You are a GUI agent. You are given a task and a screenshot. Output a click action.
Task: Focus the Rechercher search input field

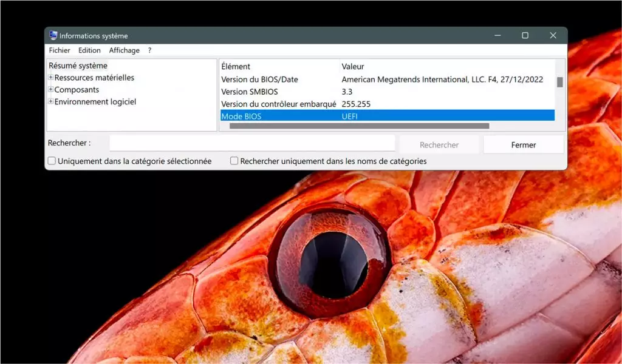point(252,143)
